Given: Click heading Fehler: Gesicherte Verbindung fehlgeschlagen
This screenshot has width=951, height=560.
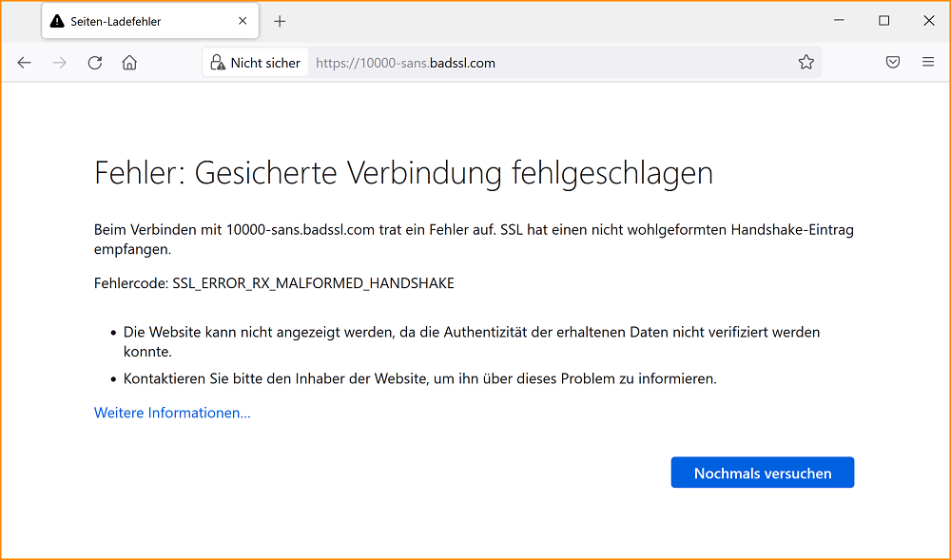Looking at the screenshot, I should [x=403, y=173].
